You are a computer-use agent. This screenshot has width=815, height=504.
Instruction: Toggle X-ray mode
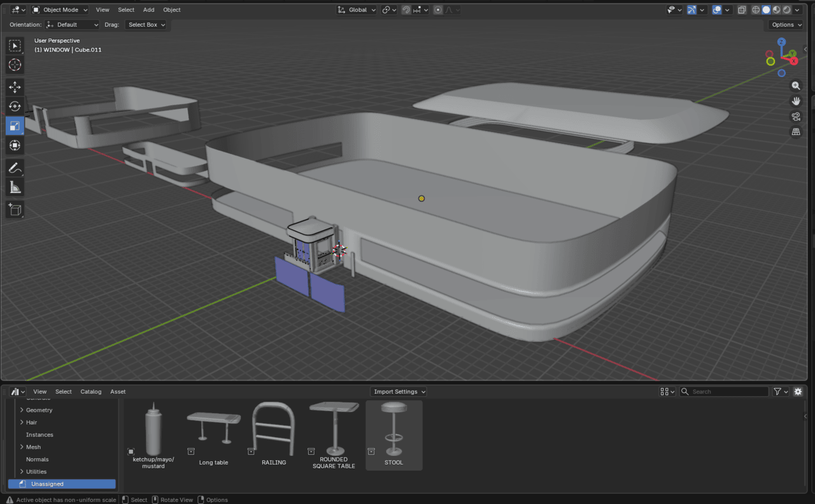pyautogui.click(x=742, y=10)
